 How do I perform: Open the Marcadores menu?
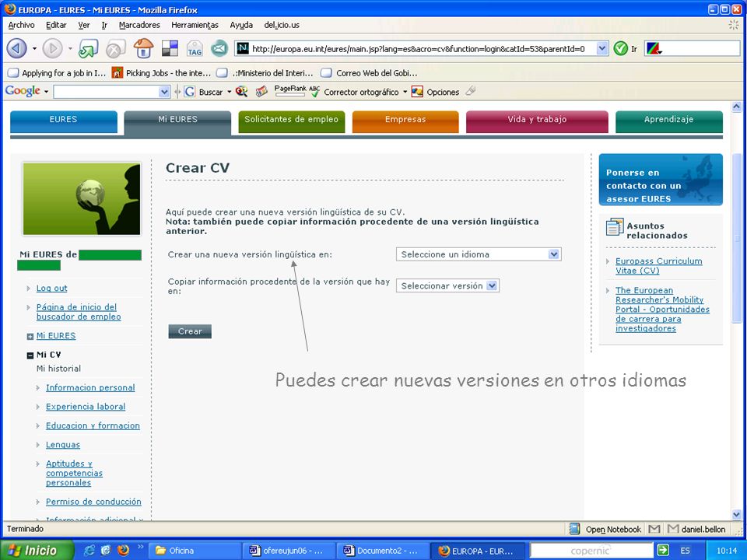tap(139, 25)
